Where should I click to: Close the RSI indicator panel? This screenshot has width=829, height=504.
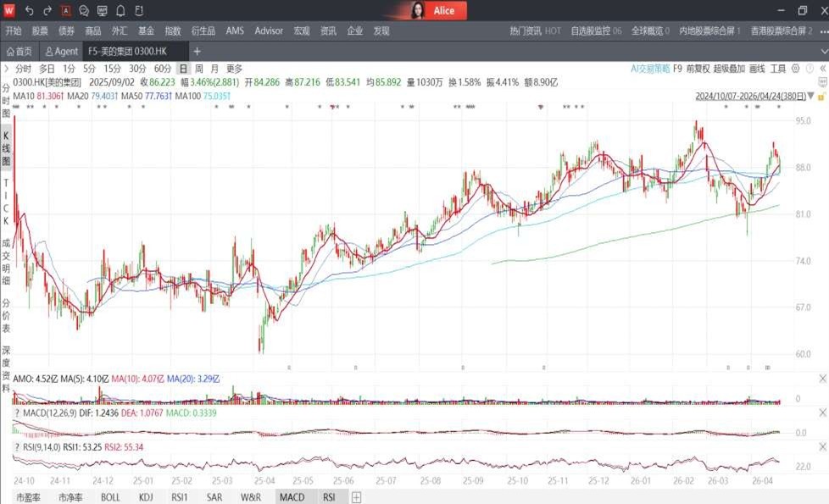coord(821,445)
